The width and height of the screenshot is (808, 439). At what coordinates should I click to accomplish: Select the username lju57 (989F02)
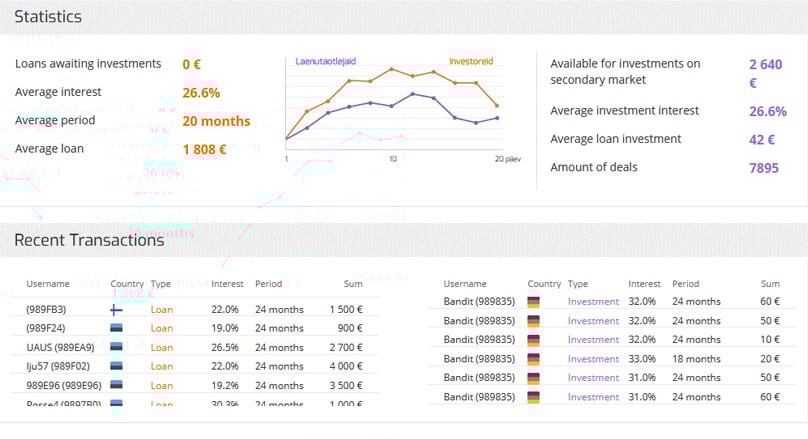[x=58, y=366]
